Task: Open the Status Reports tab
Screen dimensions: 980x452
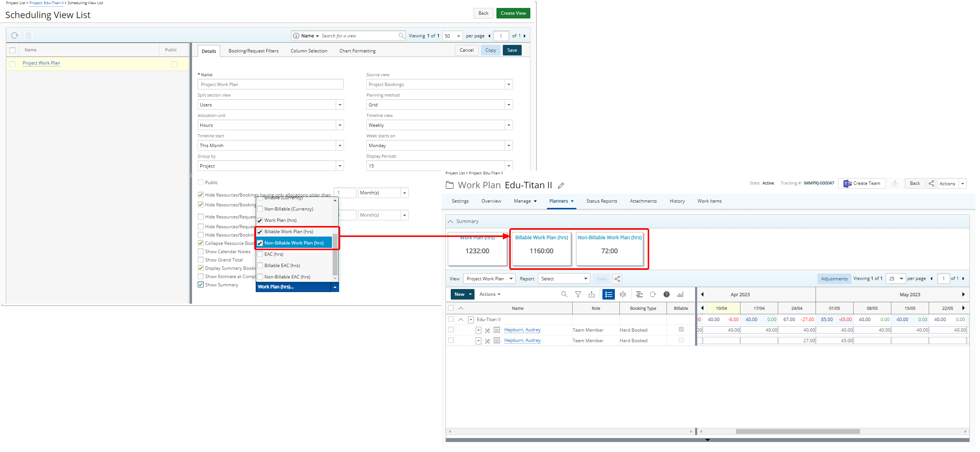Action: (x=602, y=201)
